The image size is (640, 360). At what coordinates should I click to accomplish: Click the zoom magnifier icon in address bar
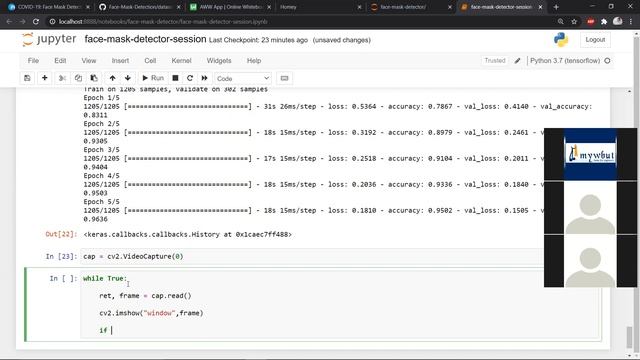[561, 22]
